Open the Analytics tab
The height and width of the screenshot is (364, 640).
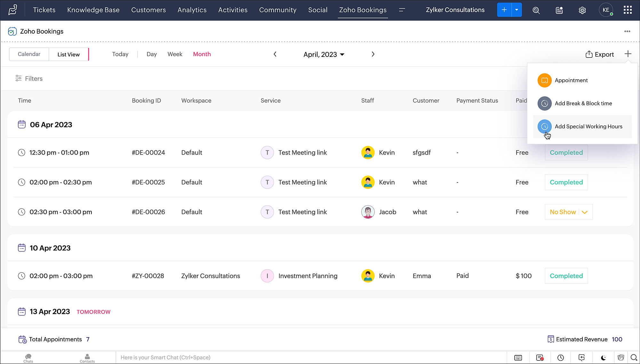pos(192,10)
